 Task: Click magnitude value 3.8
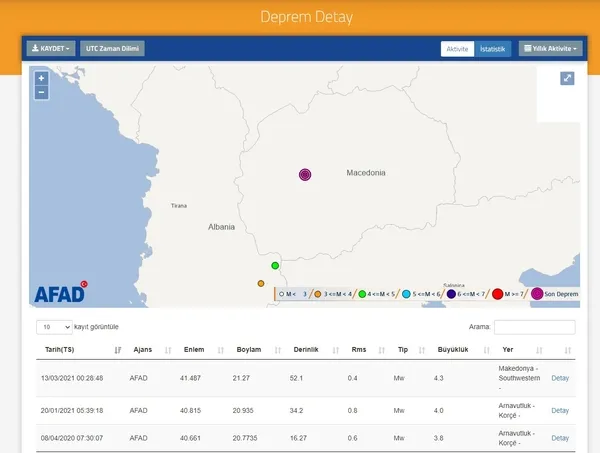point(439,438)
